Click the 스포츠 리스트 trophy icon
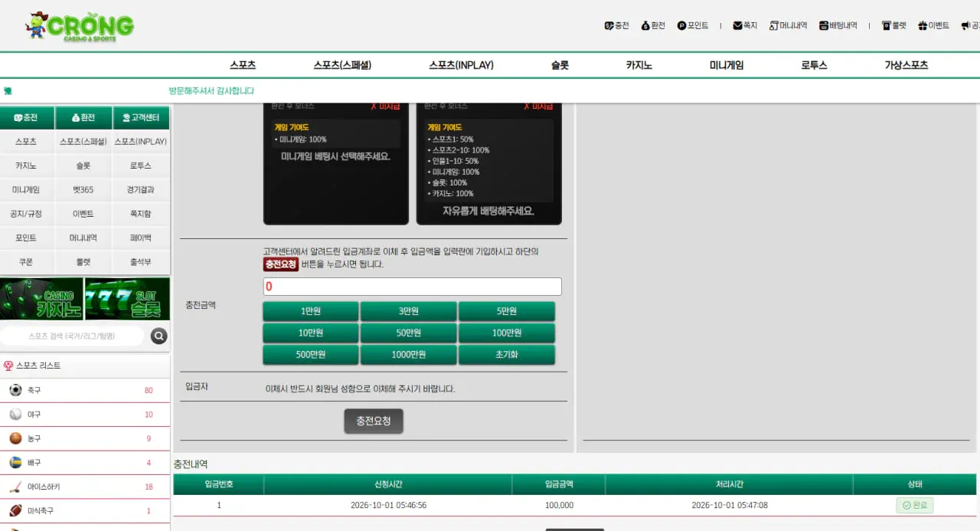This screenshot has width=980, height=531. (8, 365)
